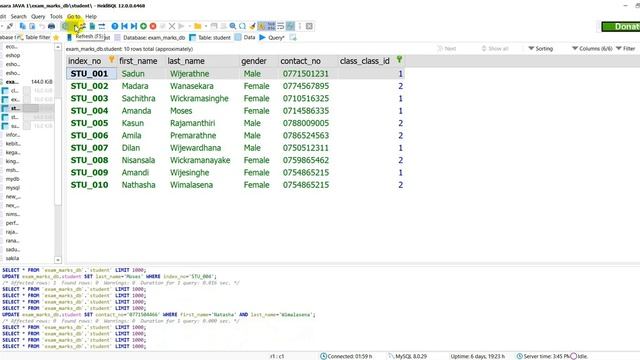This screenshot has height=360, width=640.
Task: Sort by first_name column header
Action: (x=141, y=61)
